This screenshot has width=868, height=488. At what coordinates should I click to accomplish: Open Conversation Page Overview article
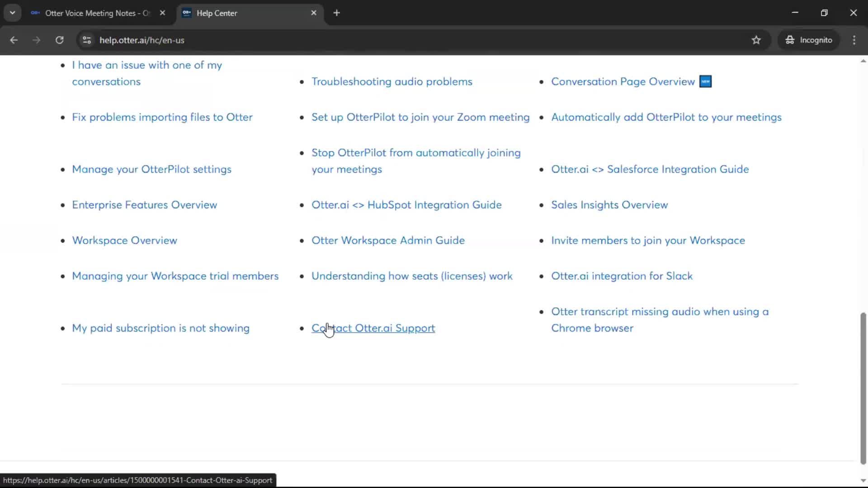click(x=623, y=82)
